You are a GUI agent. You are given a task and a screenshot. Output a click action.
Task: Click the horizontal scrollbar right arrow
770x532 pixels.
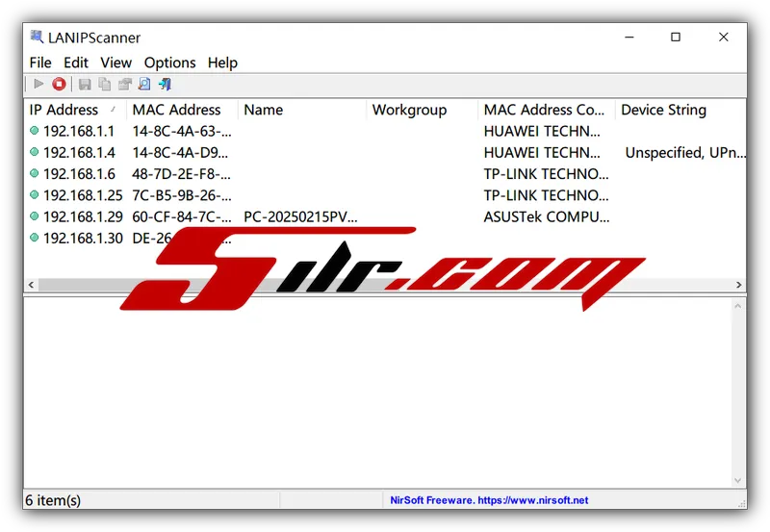pos(738,285)
